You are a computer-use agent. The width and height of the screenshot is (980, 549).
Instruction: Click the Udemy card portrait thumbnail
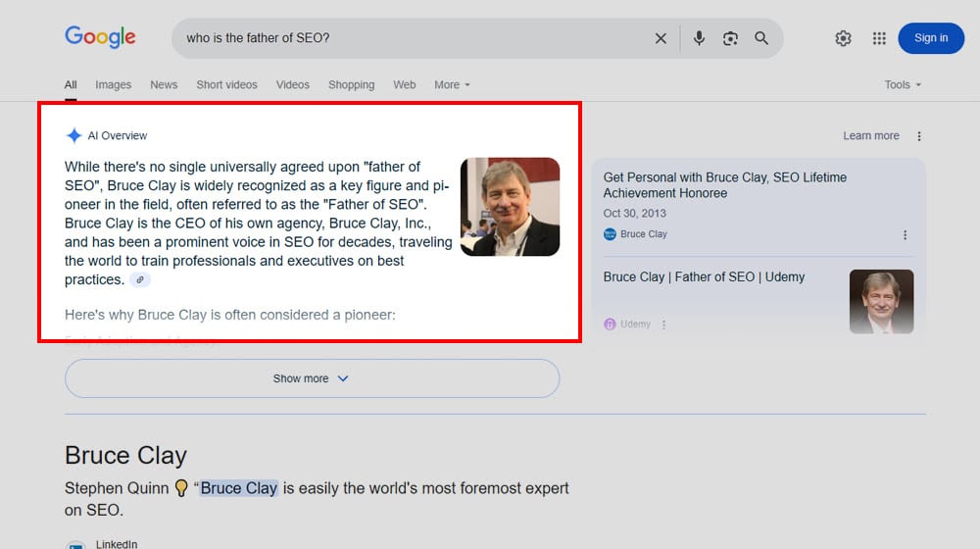pos(881,301)
